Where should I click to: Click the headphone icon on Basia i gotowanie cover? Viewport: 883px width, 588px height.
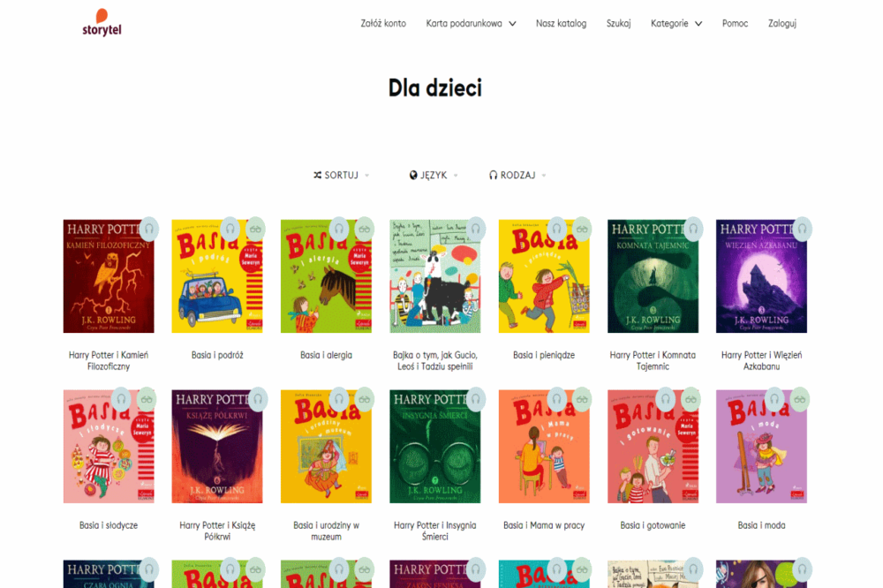666,399
